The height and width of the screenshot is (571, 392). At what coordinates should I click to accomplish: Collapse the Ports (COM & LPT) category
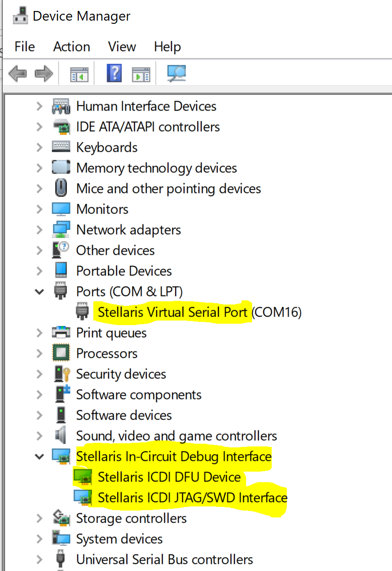[x=40, y=292]
